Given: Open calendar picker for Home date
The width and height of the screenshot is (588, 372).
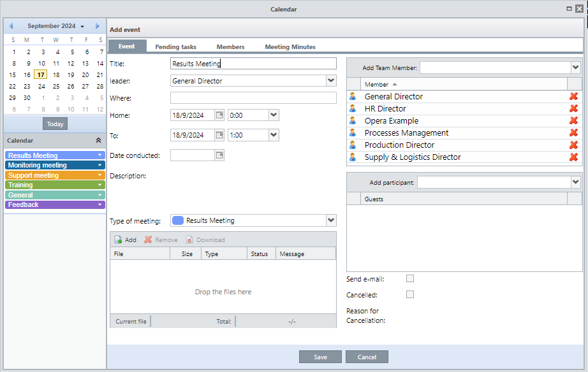Looking at the screenshot, I should coord(219,115).
